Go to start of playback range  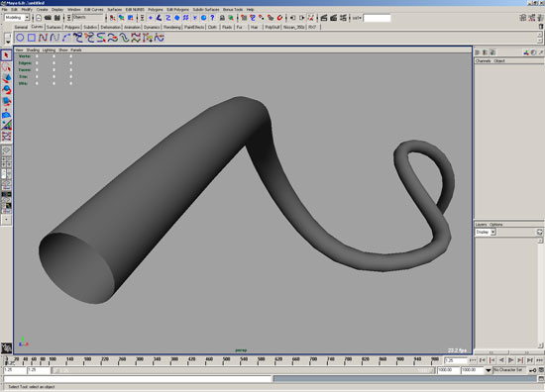tap(473, 360)
